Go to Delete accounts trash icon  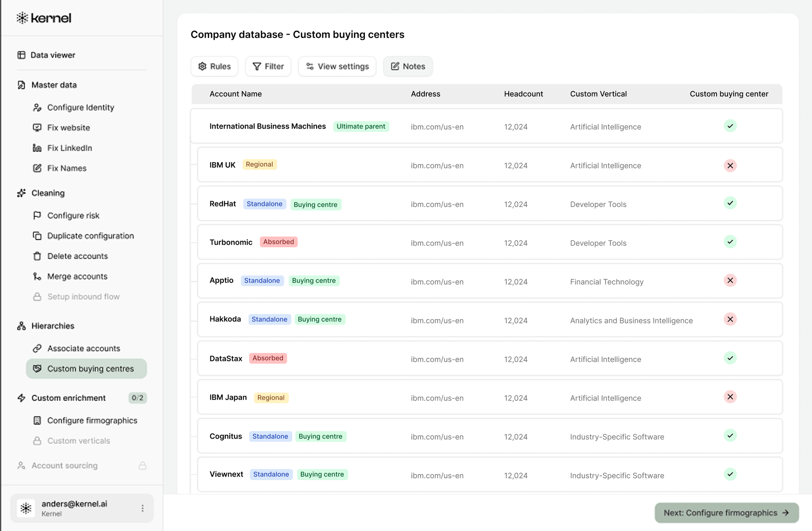point(37,256)
